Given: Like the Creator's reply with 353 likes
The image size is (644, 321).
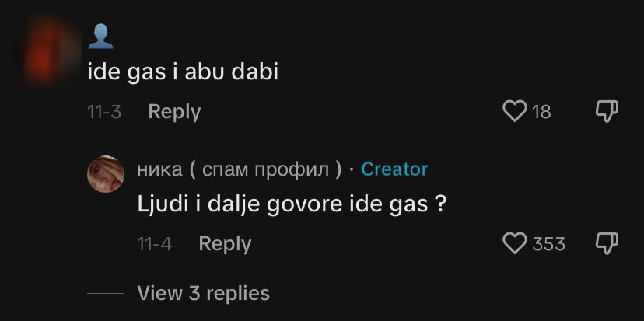Looking at the screenshot, I should [x=515, y=243].
